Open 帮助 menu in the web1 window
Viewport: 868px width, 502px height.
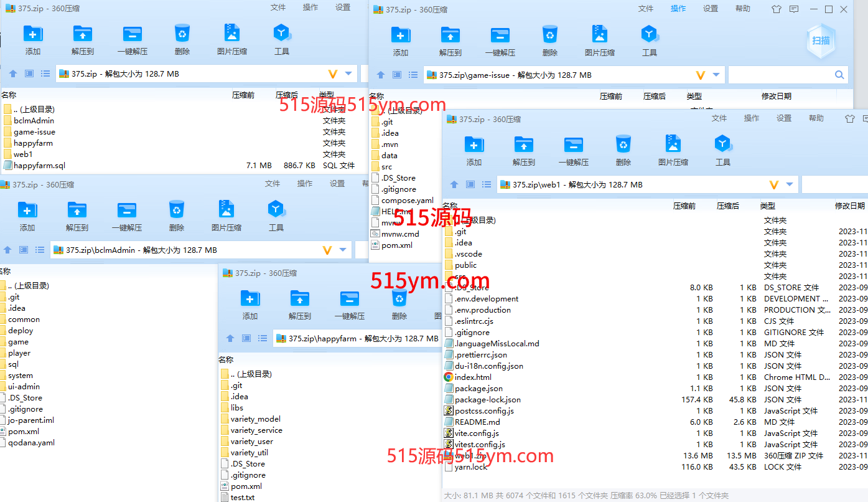coord(816,118)
